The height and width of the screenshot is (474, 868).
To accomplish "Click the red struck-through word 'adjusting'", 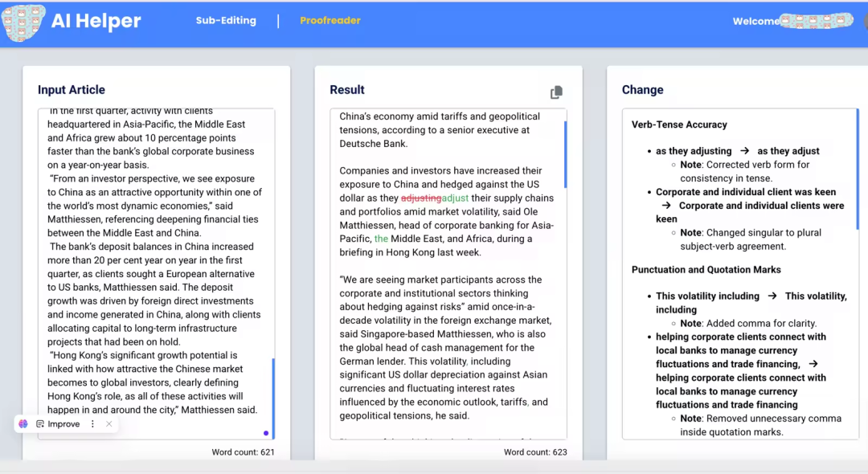I will 420,198.
